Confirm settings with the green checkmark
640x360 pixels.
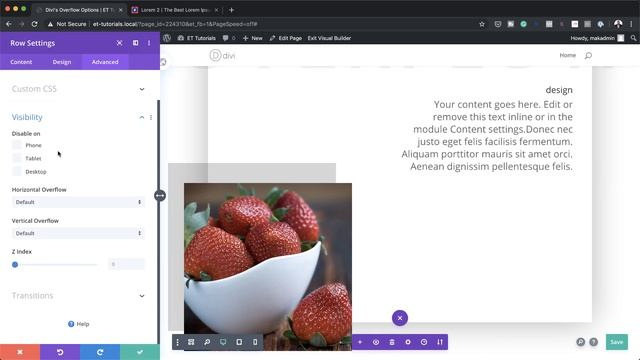click(x=140, y=352)
